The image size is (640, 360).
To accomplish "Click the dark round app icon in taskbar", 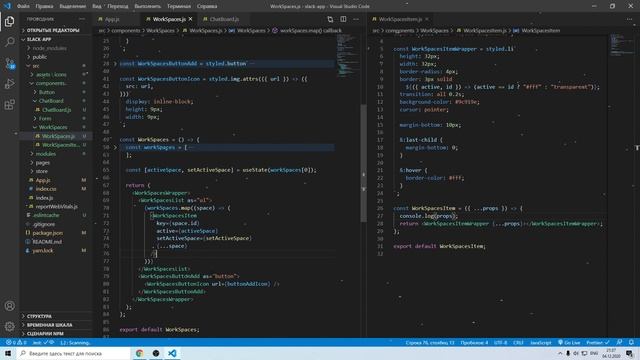I will pos(156,353).
